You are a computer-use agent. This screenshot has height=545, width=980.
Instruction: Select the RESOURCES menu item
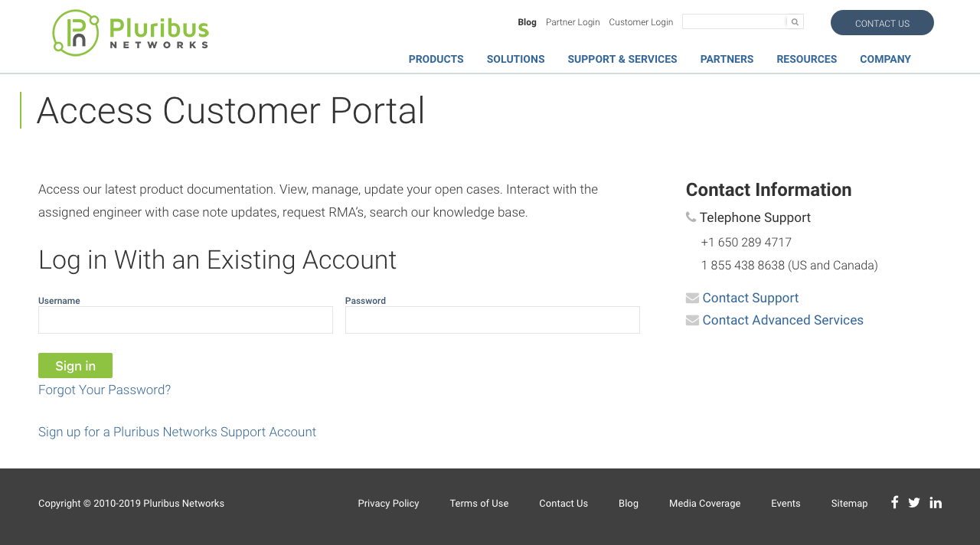point(806,59)
